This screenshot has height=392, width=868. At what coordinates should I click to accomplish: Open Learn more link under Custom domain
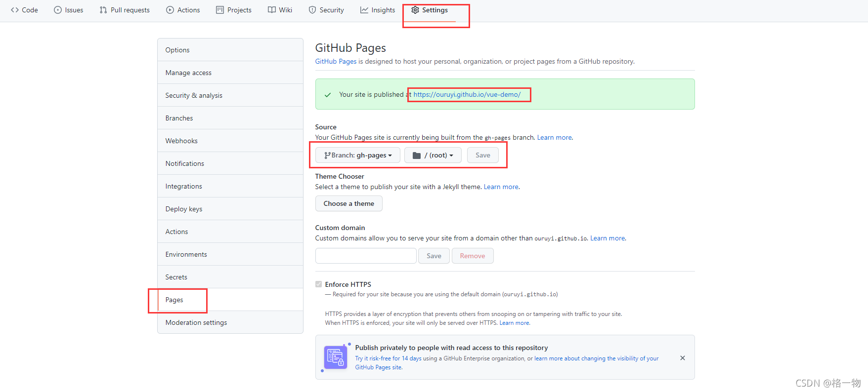click(608, 238)
